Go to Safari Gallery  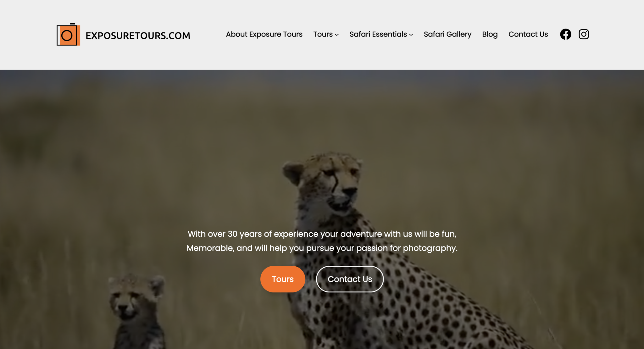pos(447,34)
